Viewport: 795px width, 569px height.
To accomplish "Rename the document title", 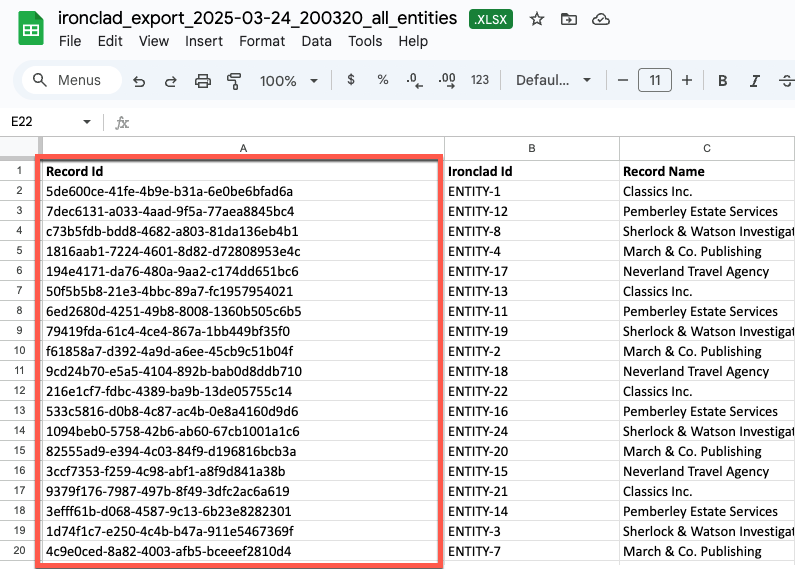I will pos(258,18).
